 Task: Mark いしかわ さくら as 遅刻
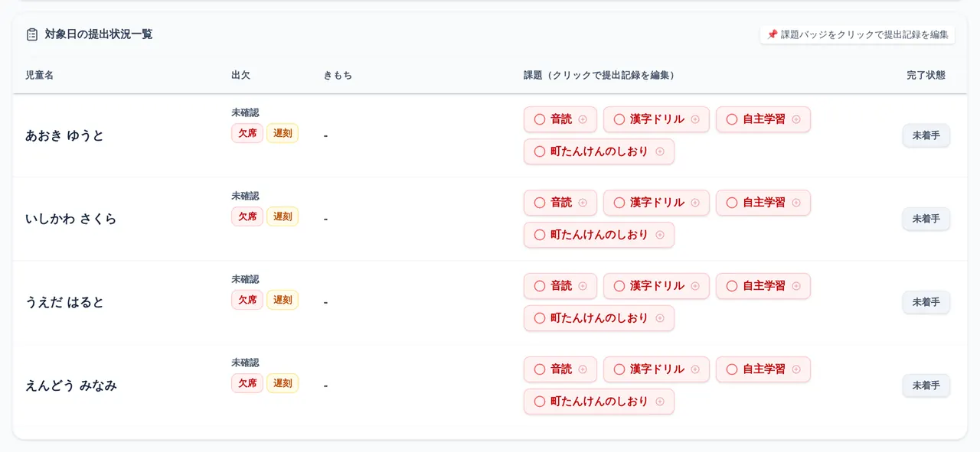coord(283,216)
